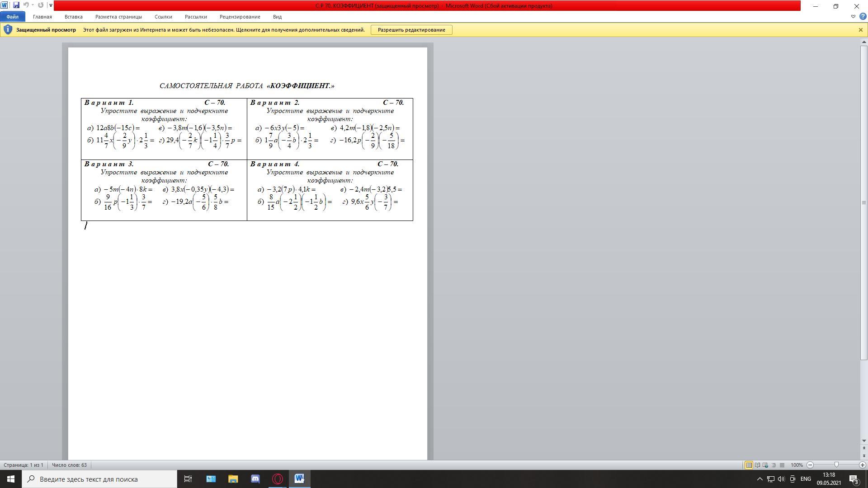Switch to Outline view in status bar
Screen dimensions: 868x488
click(774, 465)
